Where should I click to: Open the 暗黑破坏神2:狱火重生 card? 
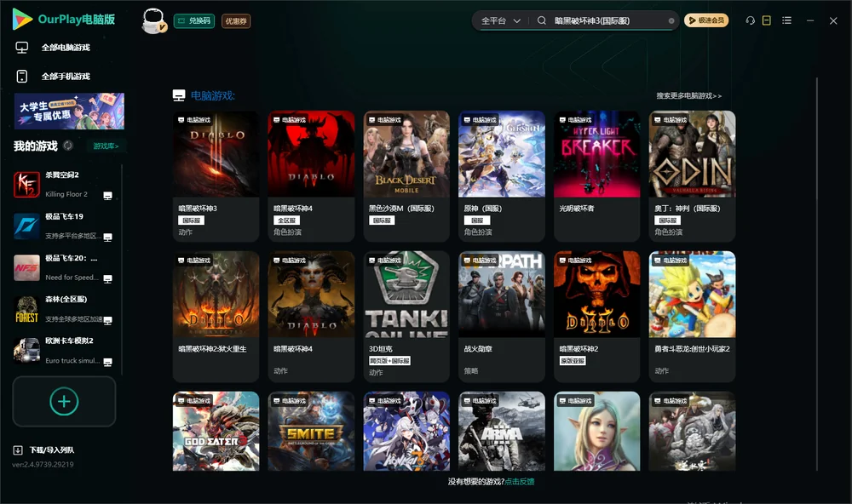point(216,316)
